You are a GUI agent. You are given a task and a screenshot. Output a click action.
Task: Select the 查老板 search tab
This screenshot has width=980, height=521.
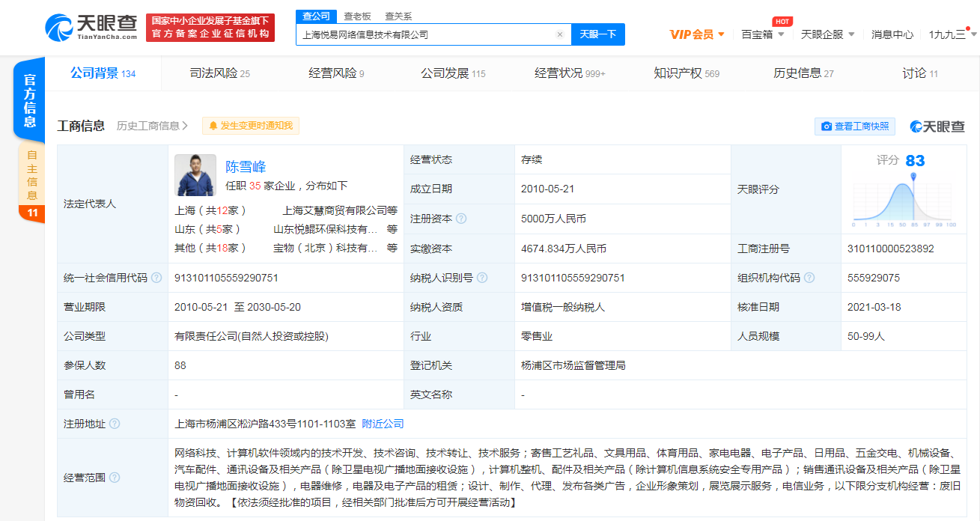click(x=357, y=16)
